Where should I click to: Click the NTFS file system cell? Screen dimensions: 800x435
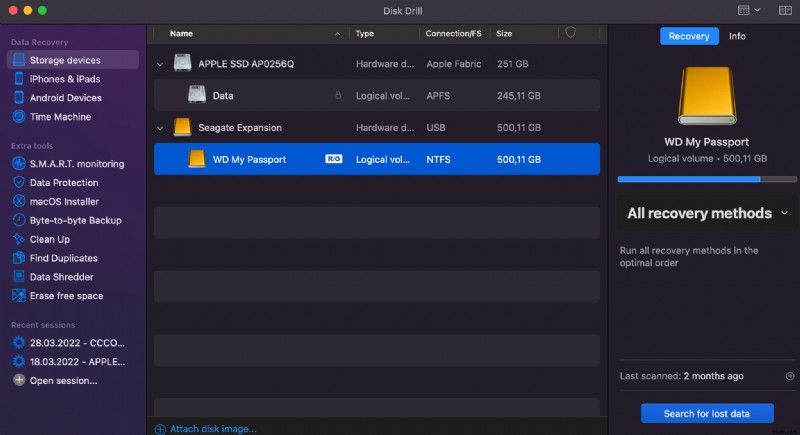(438, 160)
